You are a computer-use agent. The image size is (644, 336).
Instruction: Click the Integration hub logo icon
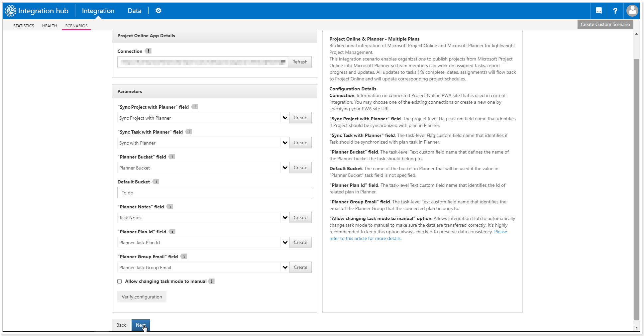click(x=11, y=11)
